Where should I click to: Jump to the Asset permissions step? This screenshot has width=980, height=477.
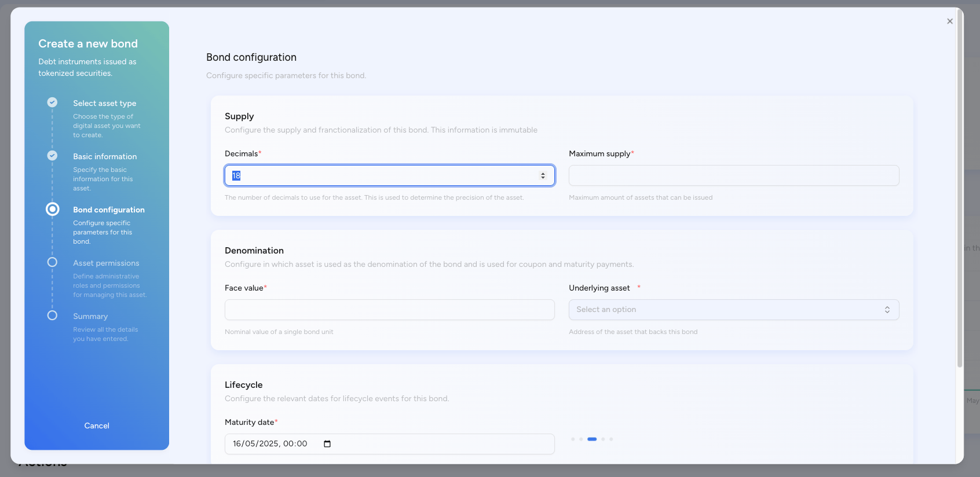[x=106, y=263]
